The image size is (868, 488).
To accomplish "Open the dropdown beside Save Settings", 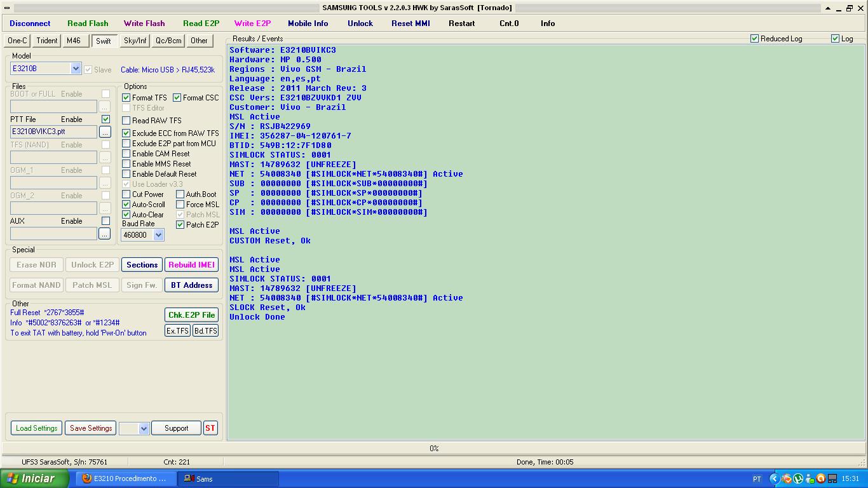I will pyautogui.click(x=144, y=428).
